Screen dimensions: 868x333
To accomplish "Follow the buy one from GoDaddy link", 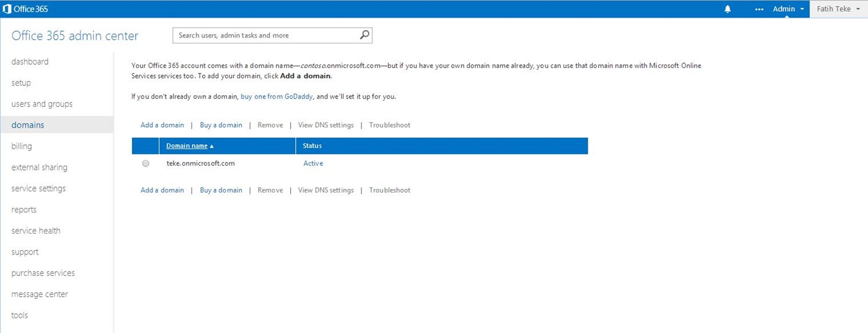I will (277, 96).
